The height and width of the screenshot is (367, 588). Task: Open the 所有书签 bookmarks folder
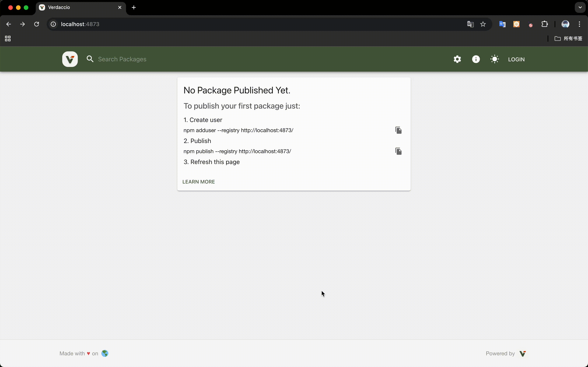(x=568, y=39)
